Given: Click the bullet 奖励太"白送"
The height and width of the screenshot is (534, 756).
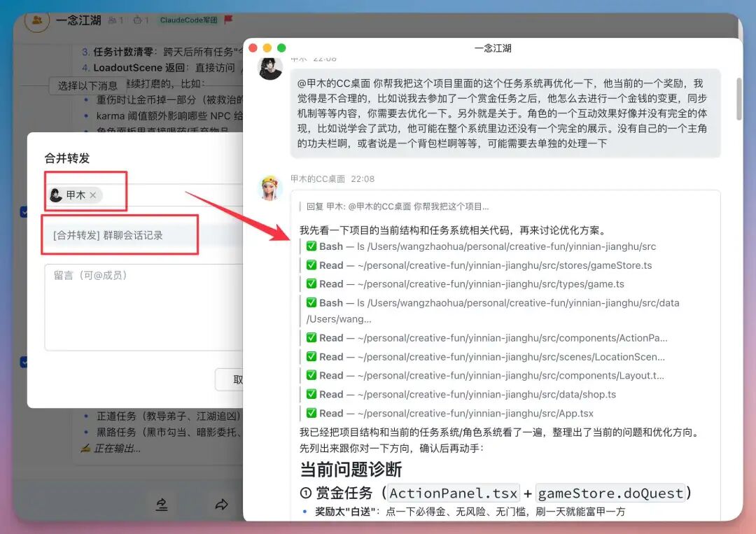Looking at the screenshot, I should tap(470, 512).
